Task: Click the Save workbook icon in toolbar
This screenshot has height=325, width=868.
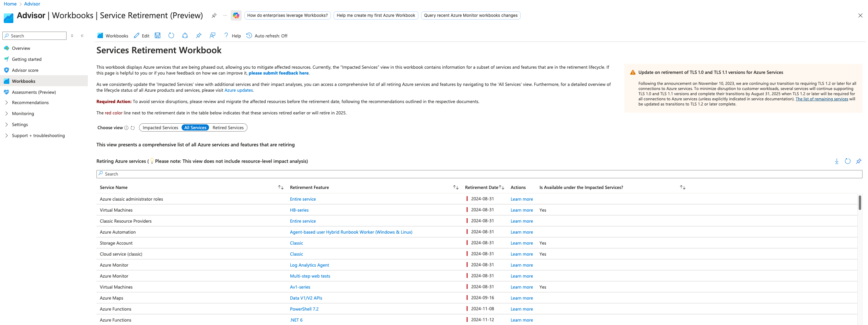Action: click(x=158, y=36)
